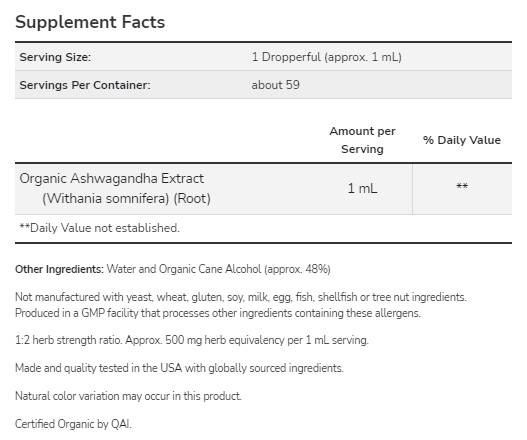The width and height of the screenshot is (527, 440).
Task: Select the Other Ingredients bold label
Action: point(59,269)
